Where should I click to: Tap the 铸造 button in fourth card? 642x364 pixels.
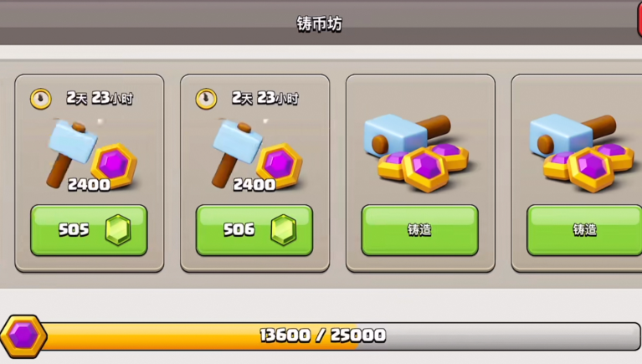[584, 230]
